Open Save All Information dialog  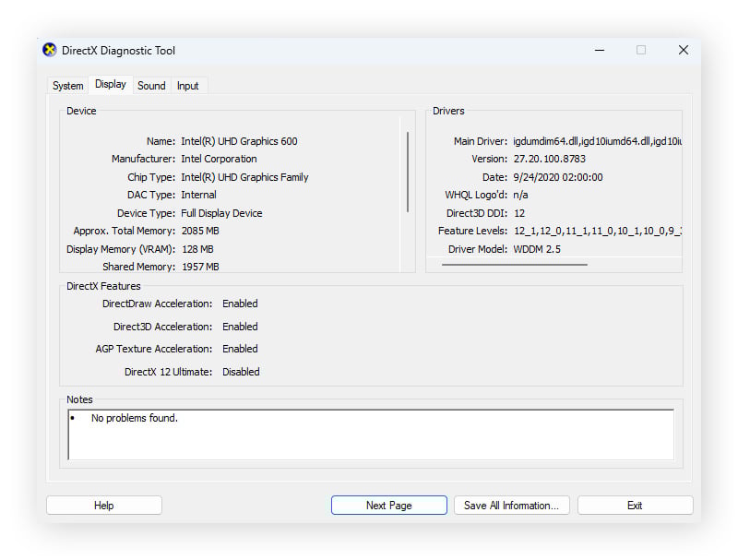[511, 505]
